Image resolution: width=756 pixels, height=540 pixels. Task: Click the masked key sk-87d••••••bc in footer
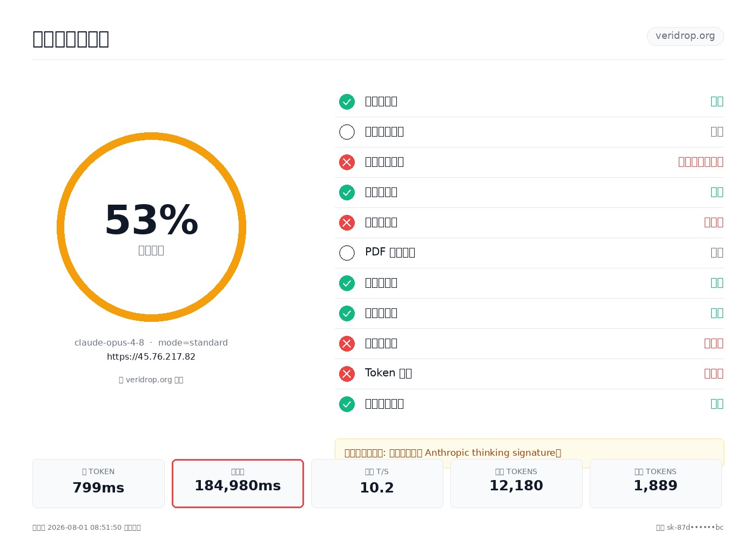pyautogui.click(x=695, y=528)
